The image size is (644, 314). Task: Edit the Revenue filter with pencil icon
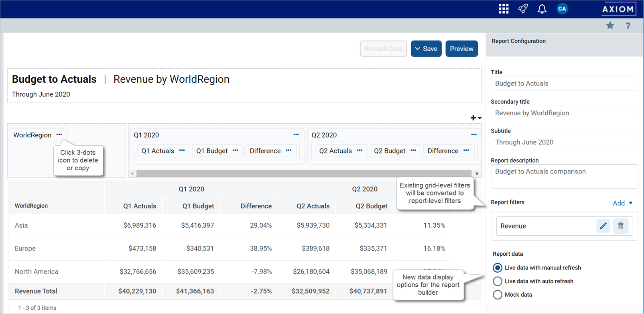point(603,226)
